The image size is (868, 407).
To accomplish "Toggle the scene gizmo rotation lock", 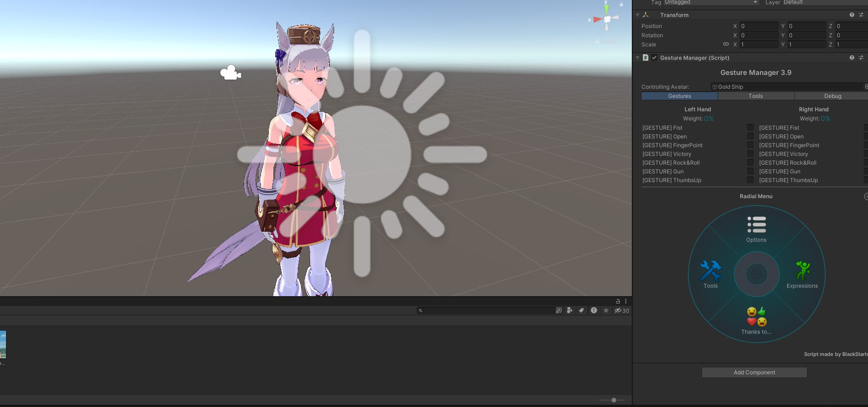I will point(621,4).
